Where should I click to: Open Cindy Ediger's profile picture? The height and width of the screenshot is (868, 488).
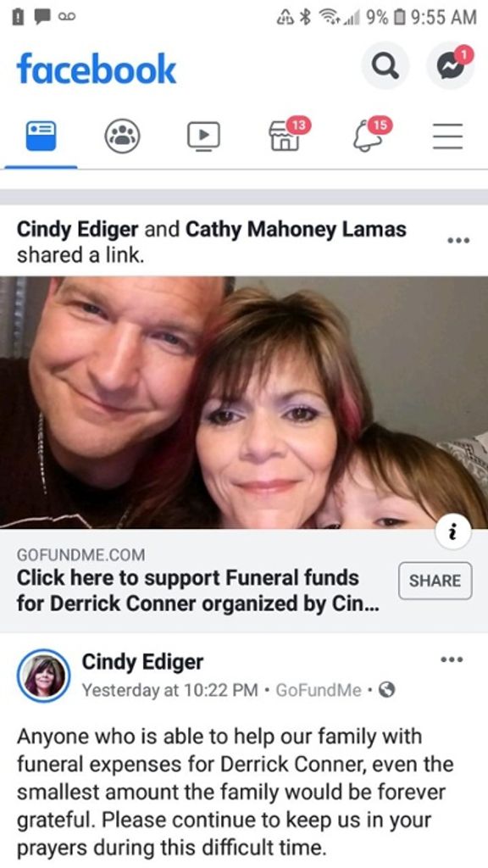click(x=43, y=676)
